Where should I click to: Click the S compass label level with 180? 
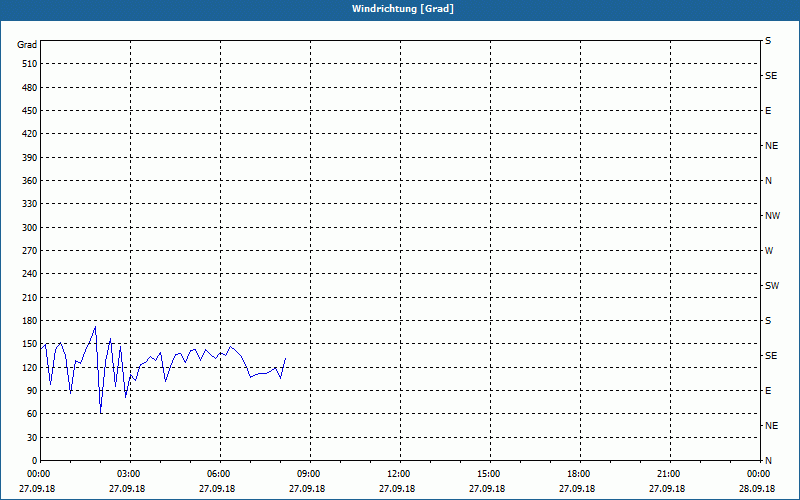768,320
